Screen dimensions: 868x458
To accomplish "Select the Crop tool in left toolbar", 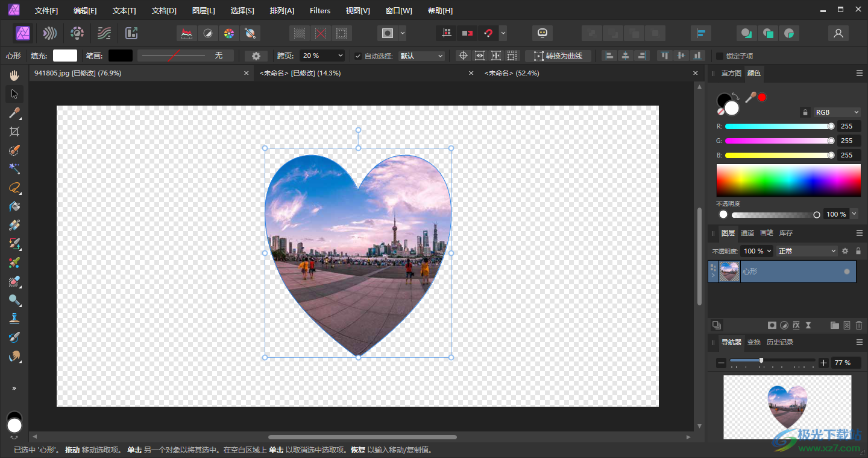I will click(14, 132).
